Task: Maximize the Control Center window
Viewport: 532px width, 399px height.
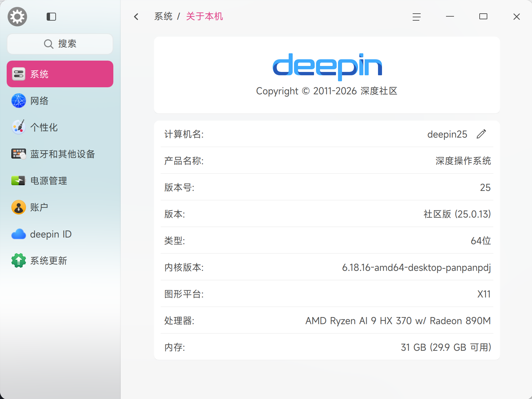Action: pyautogui.click(x=483, y=17)
